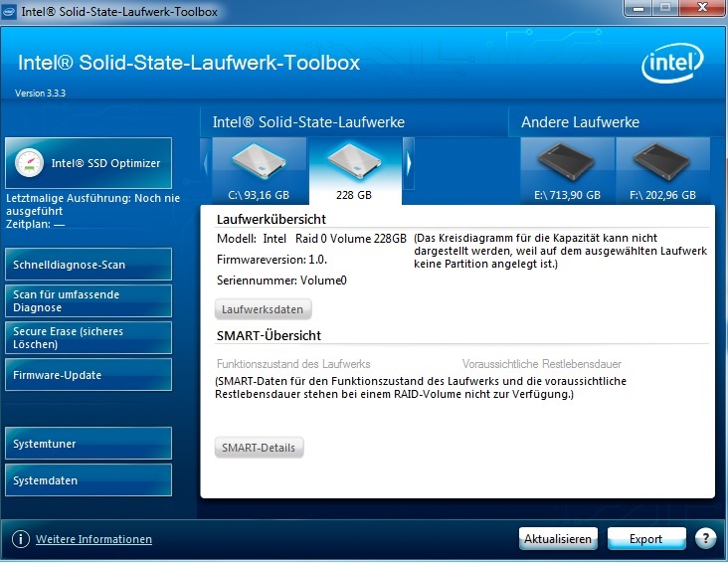728x563 pixels.
Task: Minimize the Toolbox window
Action: (x=638, y=8)
